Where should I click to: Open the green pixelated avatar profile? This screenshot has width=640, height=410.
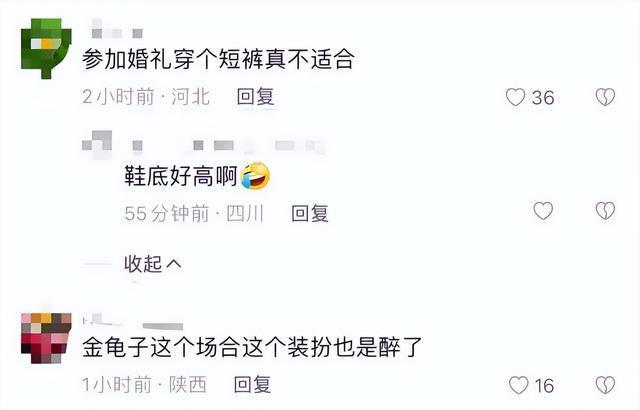click(x=46, y=49)
